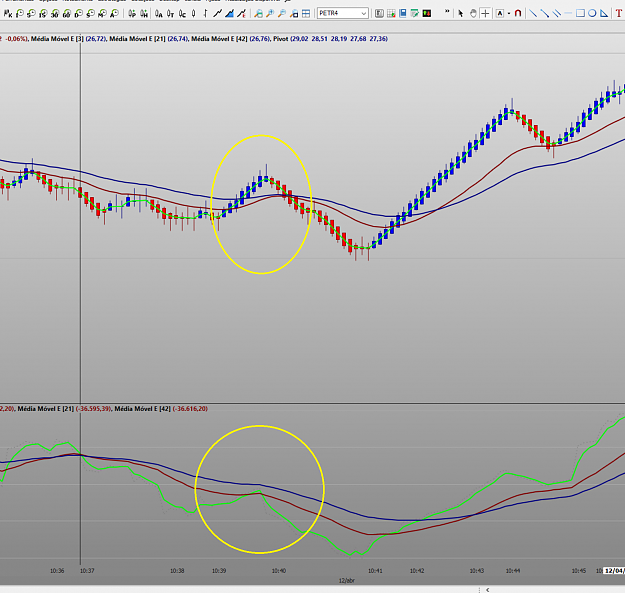Click the chart grid layout icon
The image size is (625, 593).
(x=306, y=14)
